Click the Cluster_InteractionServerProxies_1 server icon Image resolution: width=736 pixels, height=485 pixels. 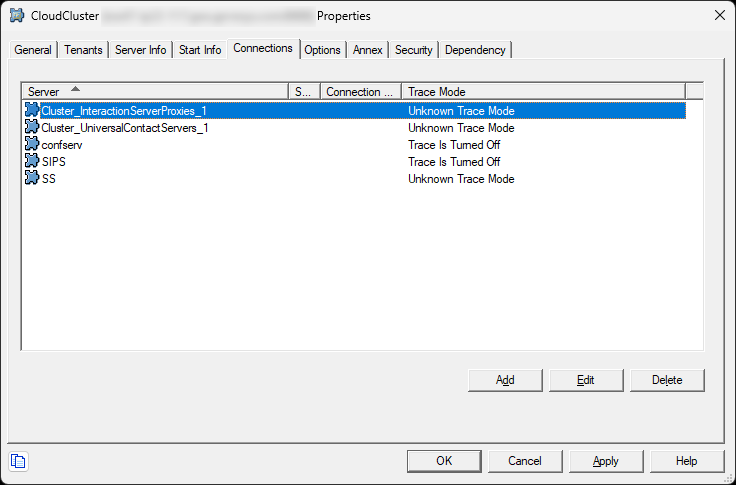click(x=32, y=111)
